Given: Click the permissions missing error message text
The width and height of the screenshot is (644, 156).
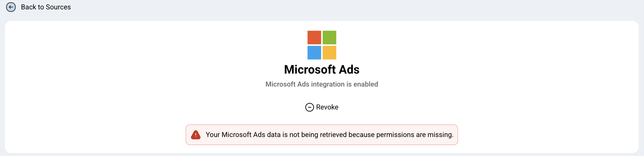Looking at the screenshot, I should tap(329, 135).
